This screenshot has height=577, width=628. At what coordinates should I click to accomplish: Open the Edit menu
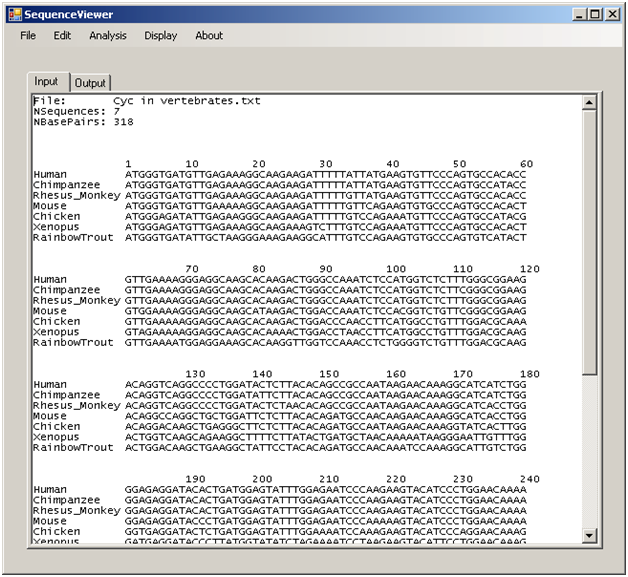tap(62, 36)
